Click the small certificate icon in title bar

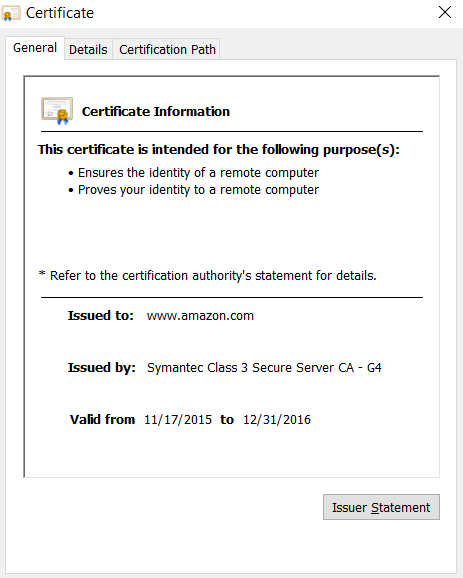[x=11, y=13]
